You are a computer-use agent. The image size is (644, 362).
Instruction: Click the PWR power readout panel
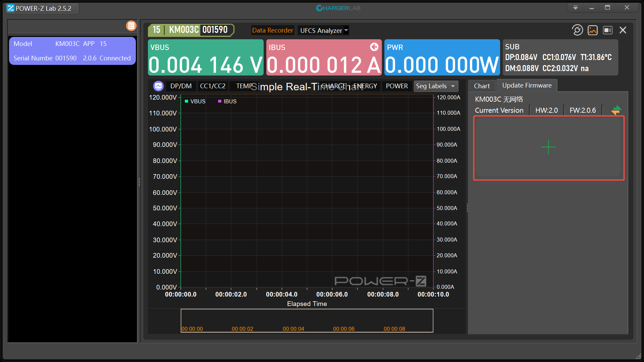tap(442, 57)
